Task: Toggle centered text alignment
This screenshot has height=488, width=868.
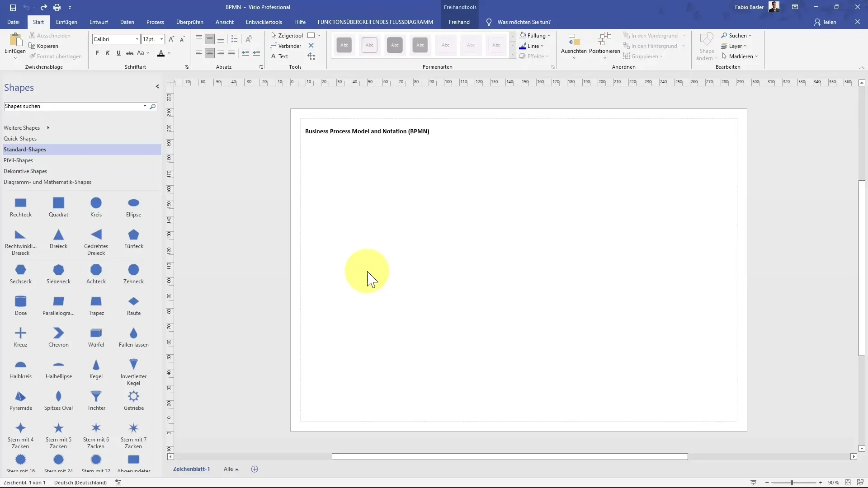Action: (210, 53)
